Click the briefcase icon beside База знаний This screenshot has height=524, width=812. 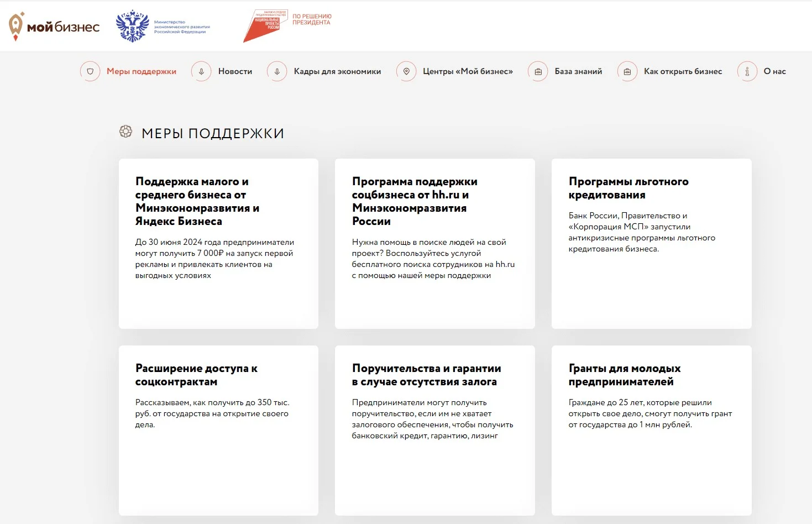point(538,71)
